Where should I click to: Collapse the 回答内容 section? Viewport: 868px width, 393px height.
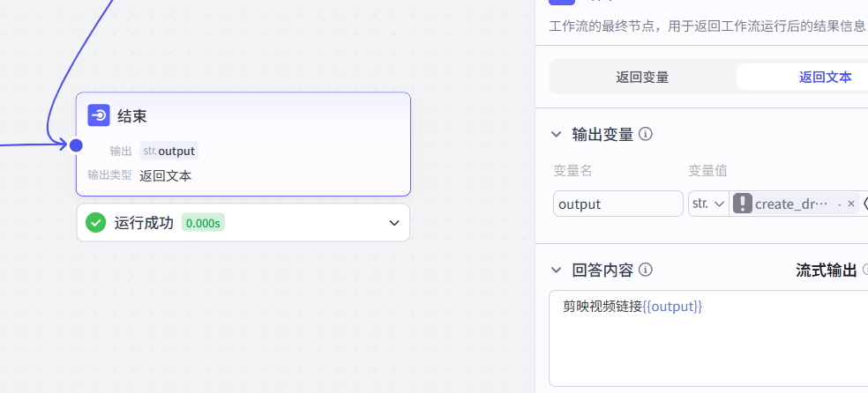(556, 270)
